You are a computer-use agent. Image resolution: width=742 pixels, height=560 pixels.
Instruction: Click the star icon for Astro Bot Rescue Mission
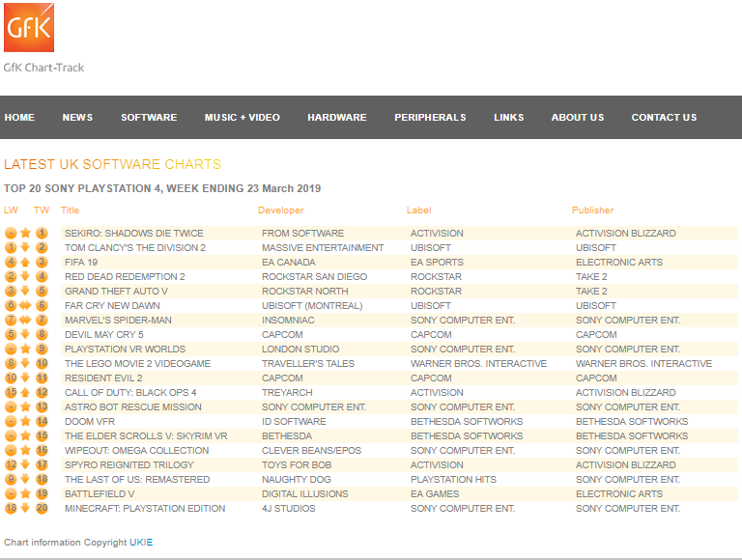(25, 406)
